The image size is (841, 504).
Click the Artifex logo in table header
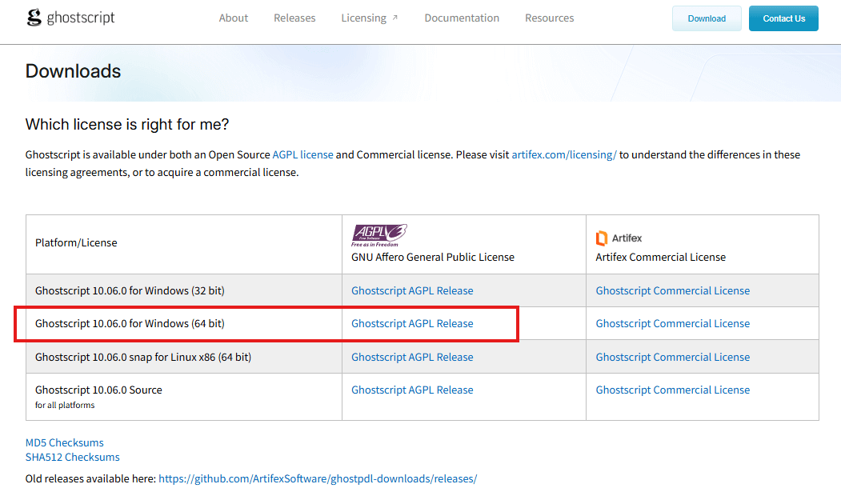[x=619, y=238]
